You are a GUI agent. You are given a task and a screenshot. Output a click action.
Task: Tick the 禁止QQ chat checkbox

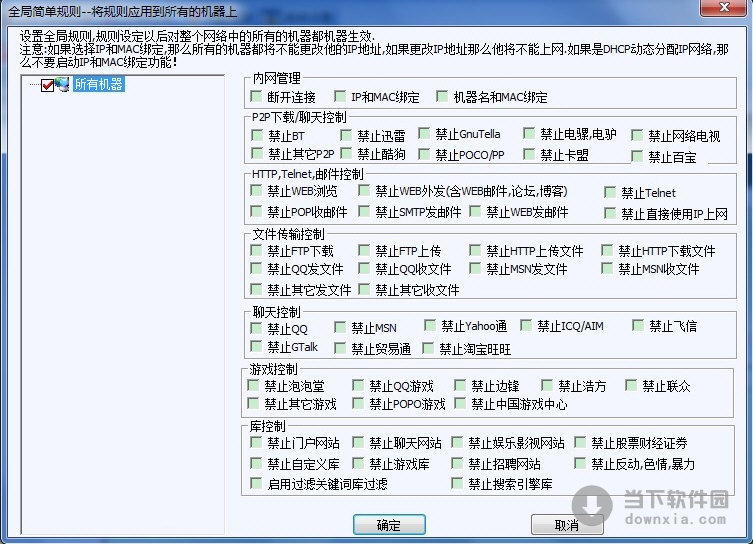click(x=256, y=329)
